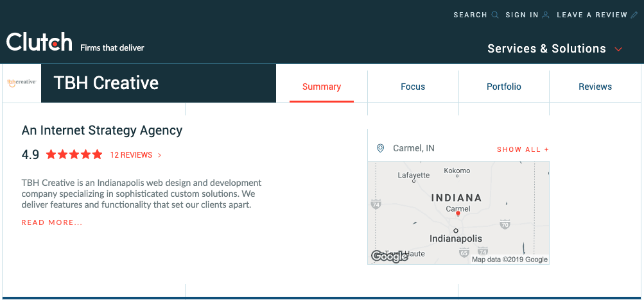The height and width of the screenshot is (300, 644).
Task: Select the Summary tab
Action: tap(322, 87)
